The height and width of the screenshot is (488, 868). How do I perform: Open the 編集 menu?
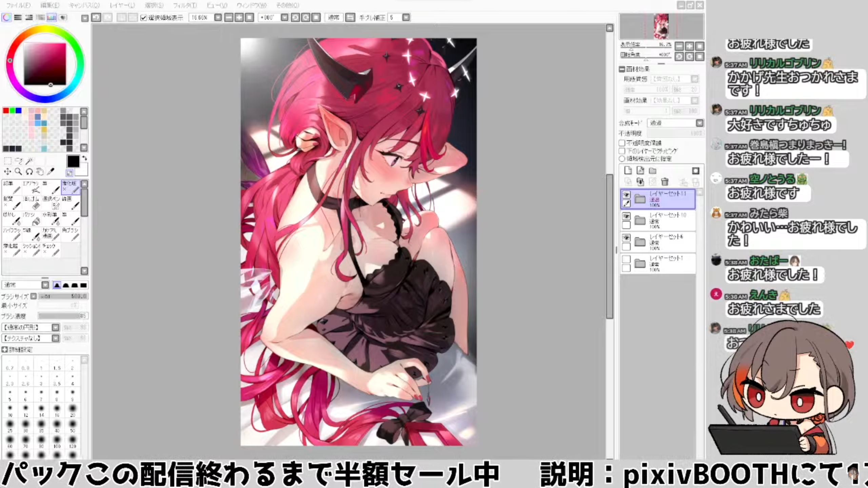(50, 5)
